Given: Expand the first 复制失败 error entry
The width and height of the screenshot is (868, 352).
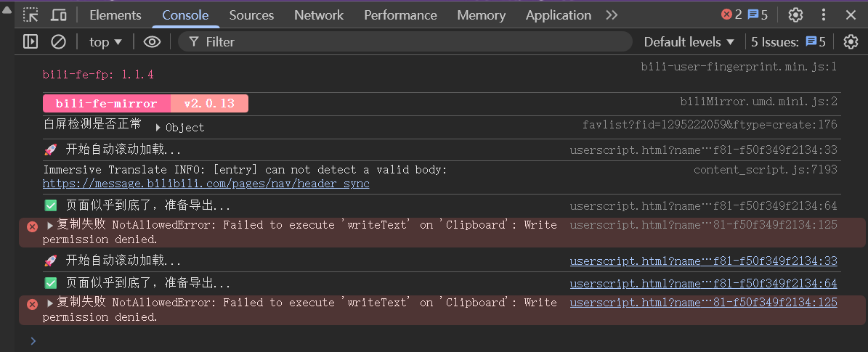Looking at the screenshot, I should point(50,225).
